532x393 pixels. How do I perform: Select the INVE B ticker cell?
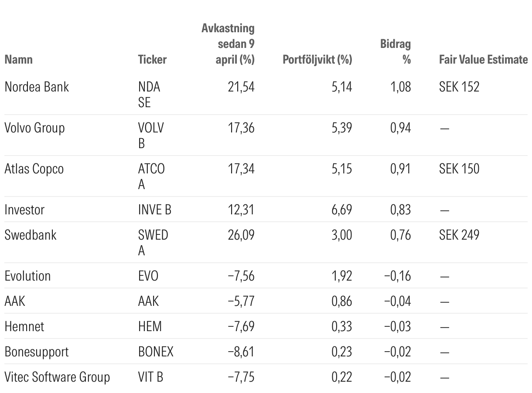[155, 210]
